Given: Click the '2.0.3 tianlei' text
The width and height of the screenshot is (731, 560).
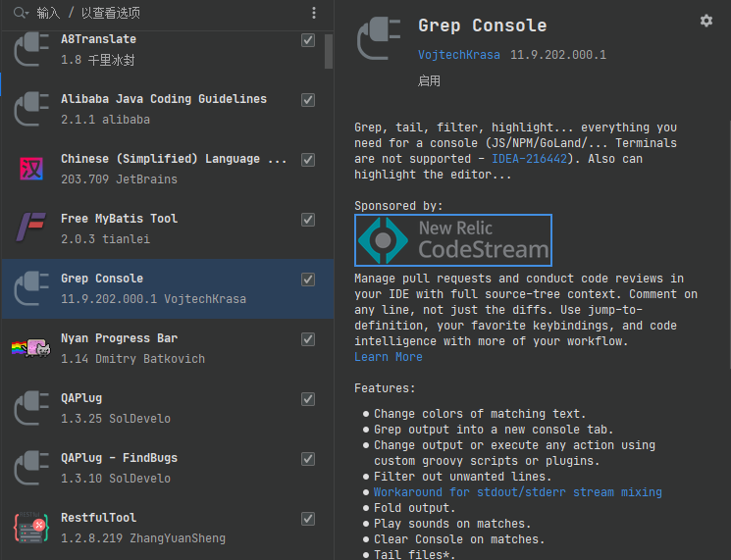Looking at the screenshot, I should [x=105, y=239].
